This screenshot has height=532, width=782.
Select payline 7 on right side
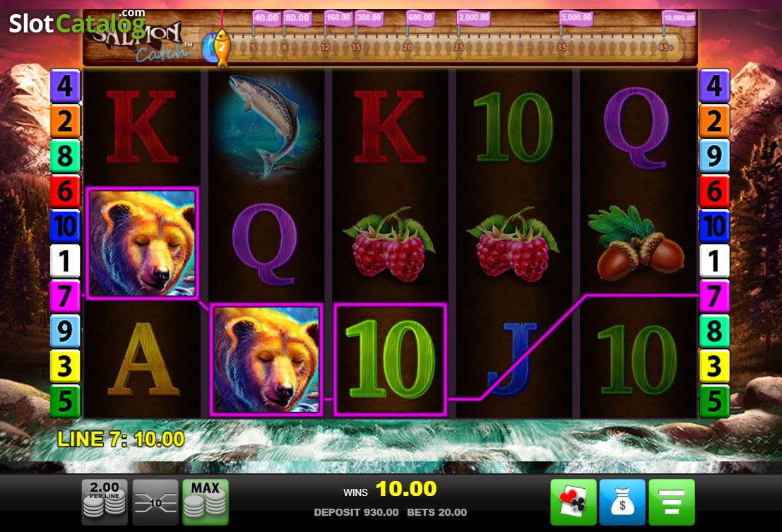click(714, 296)
